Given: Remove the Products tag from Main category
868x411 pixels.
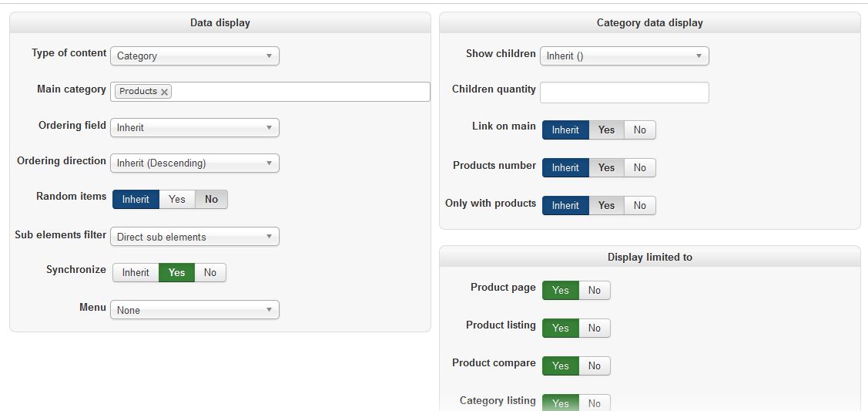Looking at the screenshot, I should click(x=164, y=92).
